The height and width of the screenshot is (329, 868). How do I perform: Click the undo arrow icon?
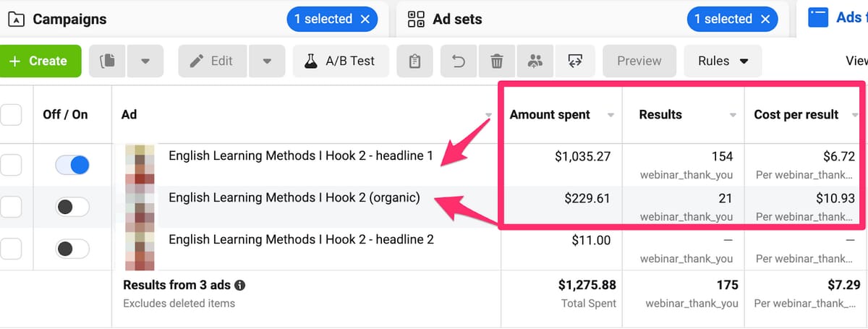[x=459, y=61]
